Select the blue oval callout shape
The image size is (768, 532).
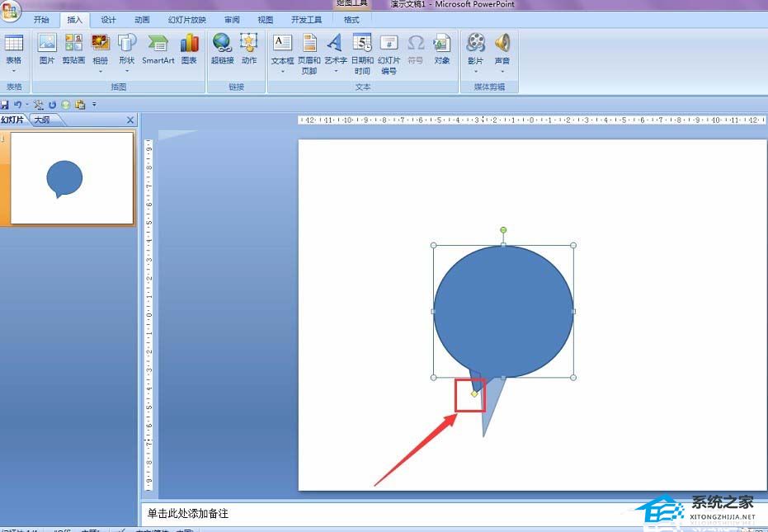[x=503, y=312]
